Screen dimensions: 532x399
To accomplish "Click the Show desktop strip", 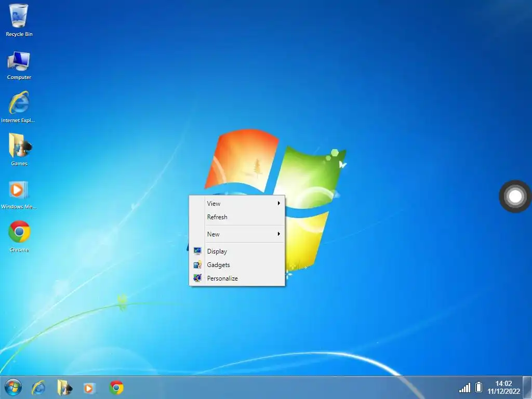I will pos(528,388).
